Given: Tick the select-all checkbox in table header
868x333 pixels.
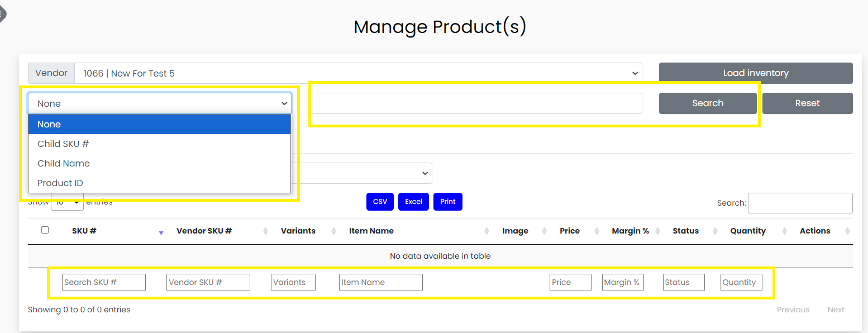Looking at the screenshot, I should click(45, 230).
